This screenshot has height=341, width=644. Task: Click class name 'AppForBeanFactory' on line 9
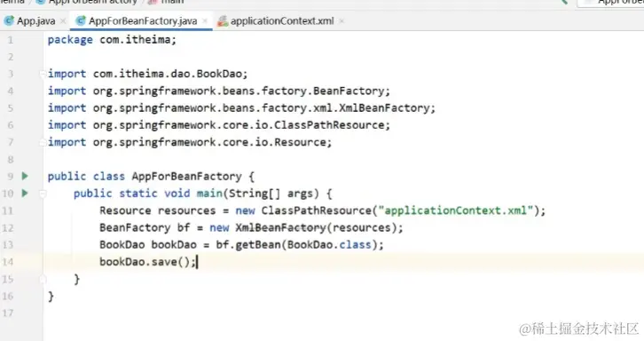tap(186, 177)
